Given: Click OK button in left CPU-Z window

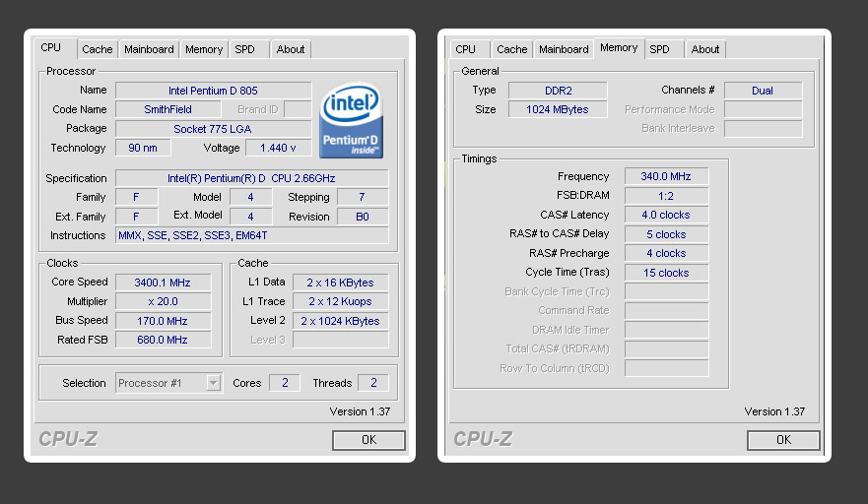Looking at the screenshot, I should pos(368,440).
